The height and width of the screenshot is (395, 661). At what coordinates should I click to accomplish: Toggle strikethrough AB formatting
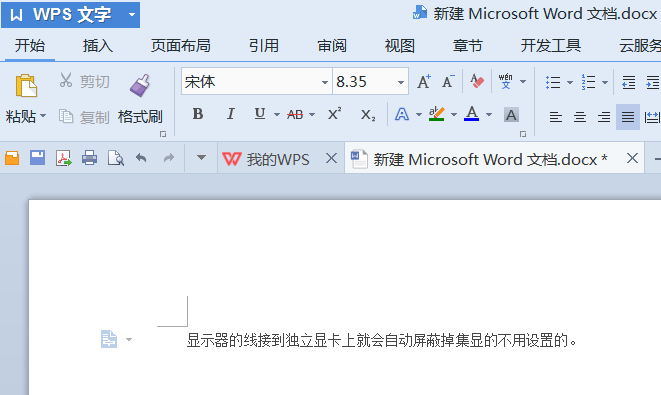point(295,114)
